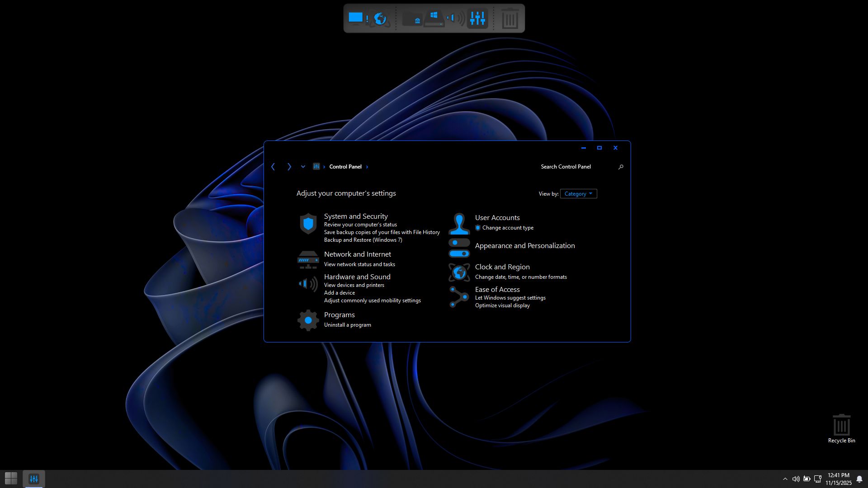Click the arrow after Control Panel in the breadcrumb
Image resolution: width=868 pixels, height=488 pixels.
[x=367, y=167]
